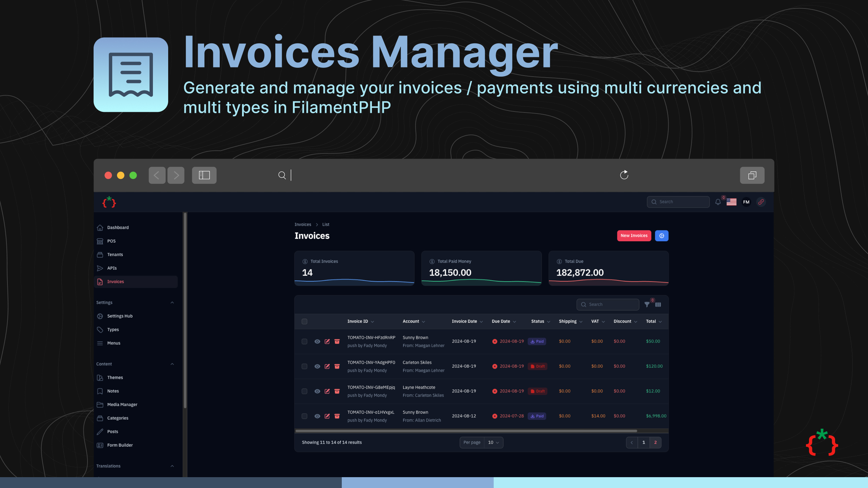Open the Per page dropdown
868x488 pixels.
492,442
